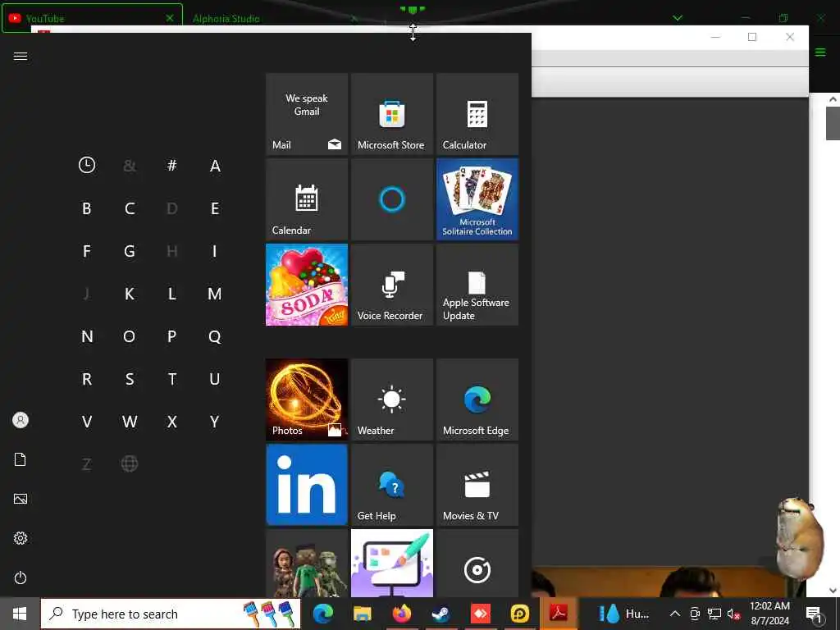Viewport: 840px width, 630px height.
Task: Click the taskbar search box
Action: pos(171,614)
